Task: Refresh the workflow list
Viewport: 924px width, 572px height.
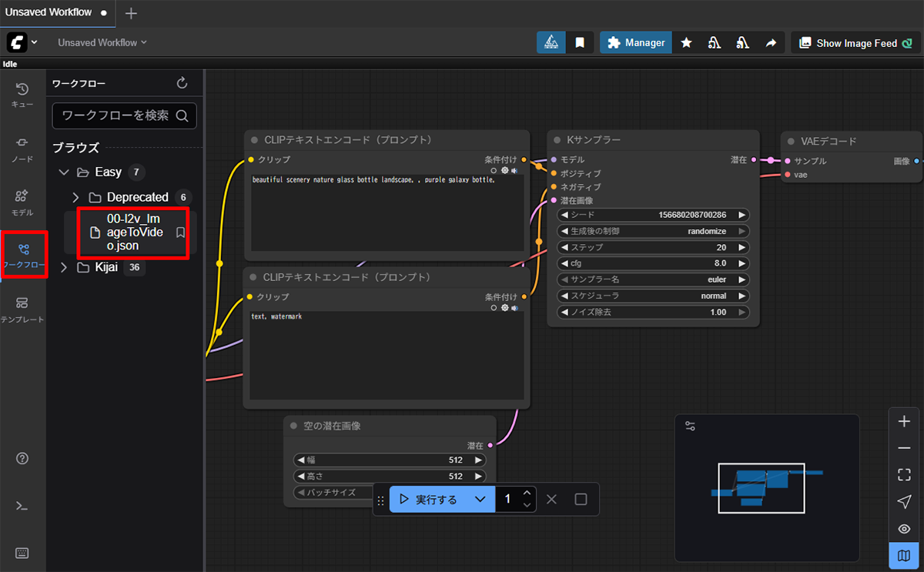Action: 182,83
